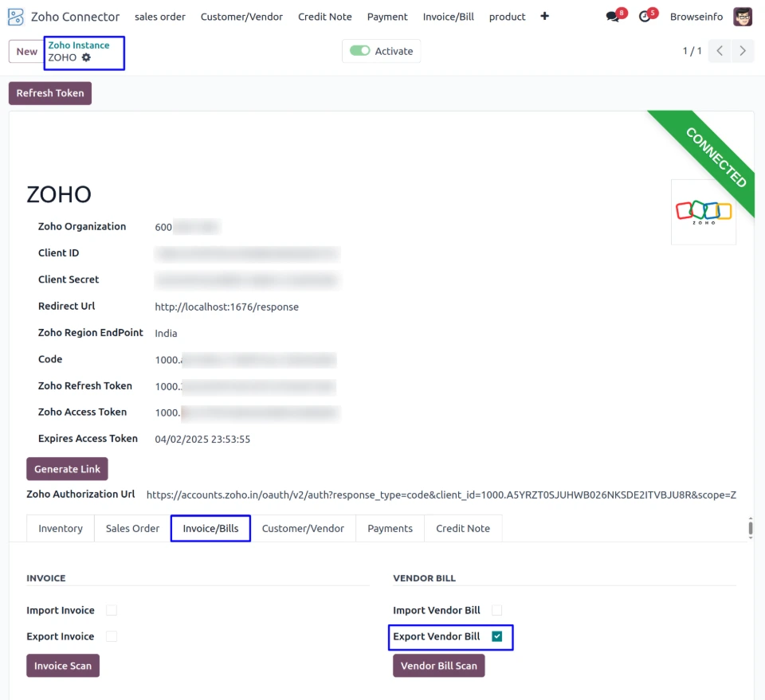
Task: Click the Zoho logo image
Action: [703, 212]
